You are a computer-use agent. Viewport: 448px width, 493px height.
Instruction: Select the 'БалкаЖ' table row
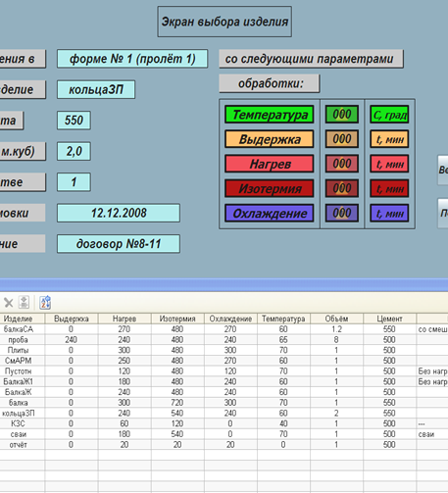(x=224, y=392)
